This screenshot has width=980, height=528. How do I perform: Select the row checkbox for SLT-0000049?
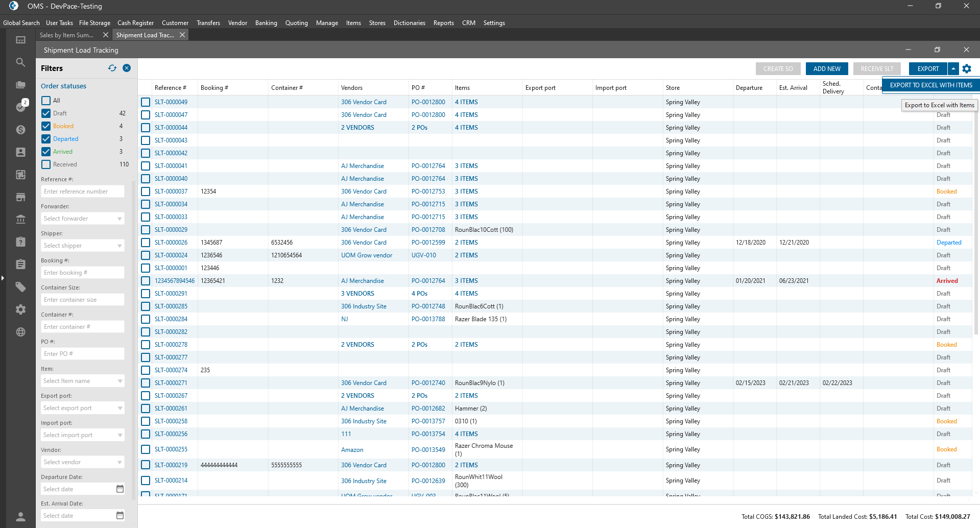point(146,102)
